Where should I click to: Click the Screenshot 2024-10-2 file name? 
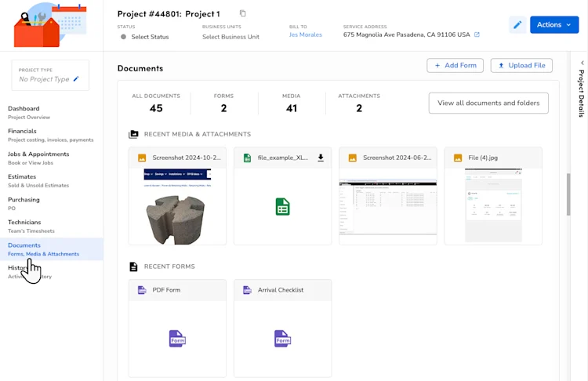[187, 158]
